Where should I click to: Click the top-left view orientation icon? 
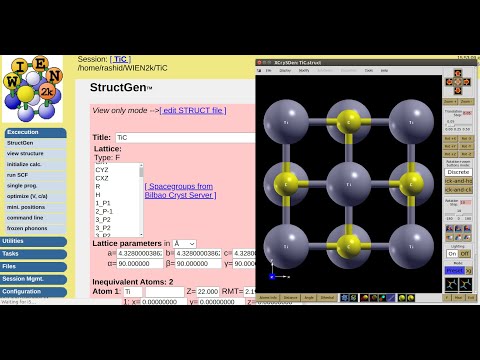pos(449,229)
